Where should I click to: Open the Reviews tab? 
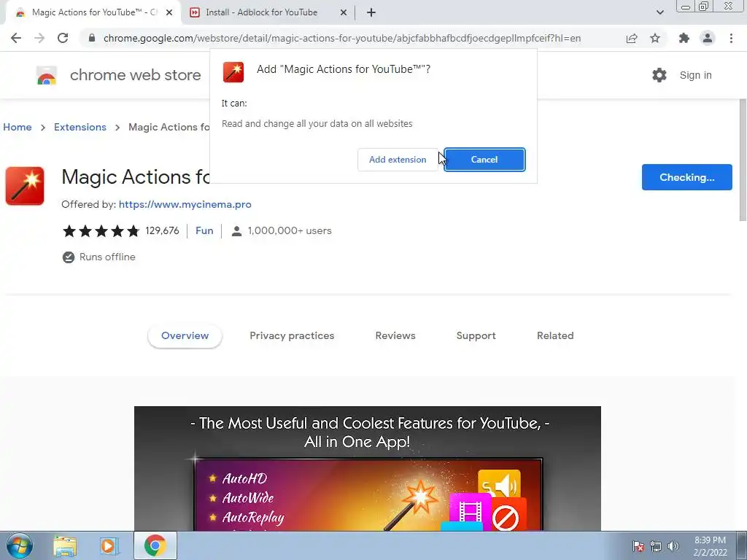click(395, 335)
